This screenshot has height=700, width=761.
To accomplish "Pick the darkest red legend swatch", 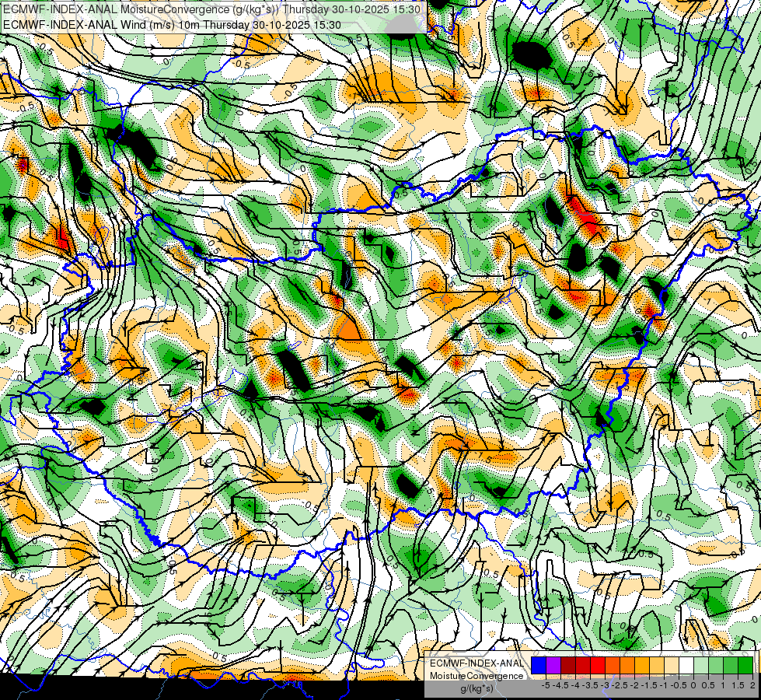I will pyautogui.click(x=568, y=666).
